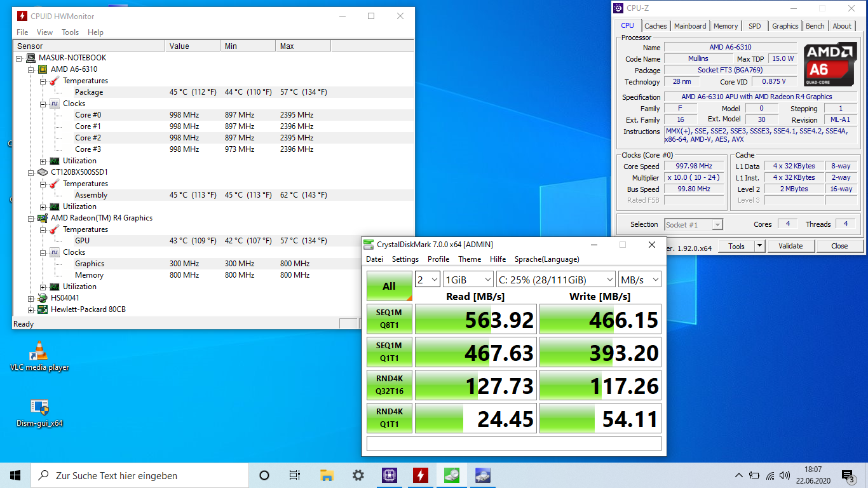Screen dimensions: 868x488
Task: Click the AMD Radeon R4 Graphics card icon
Action: tap(43, 218)
